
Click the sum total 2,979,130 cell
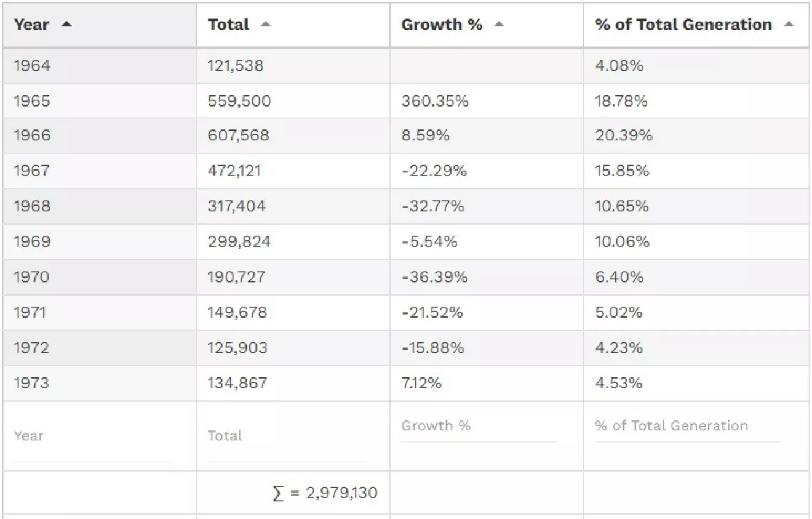pyautogui.click(x=325, y=493)
